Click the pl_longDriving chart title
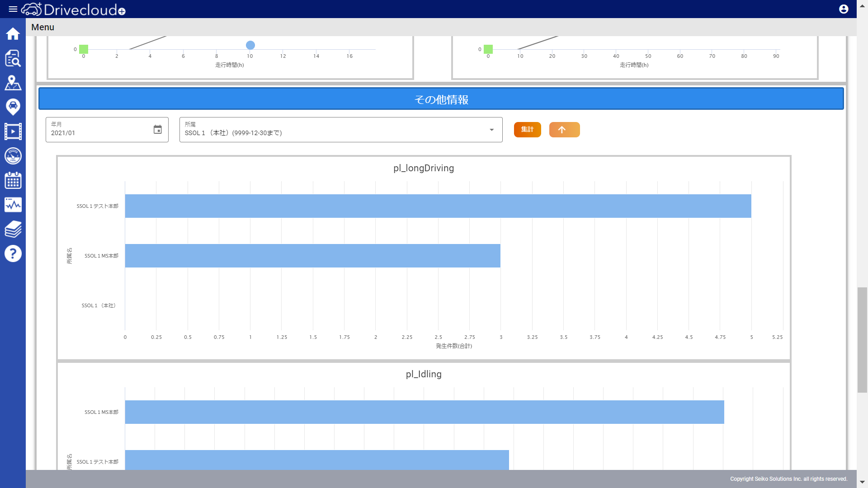Viewport: 868px width, 488px height. [x=424, y=168]
